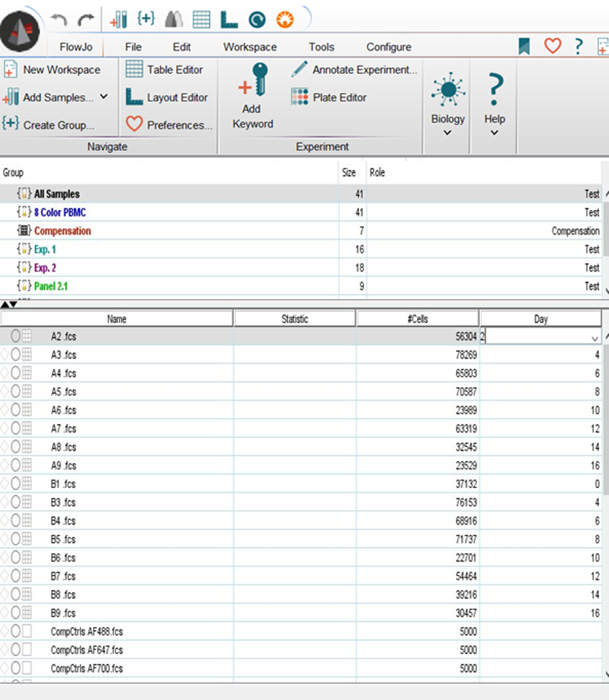Click the New Workspace icon

tap(11, 70)
